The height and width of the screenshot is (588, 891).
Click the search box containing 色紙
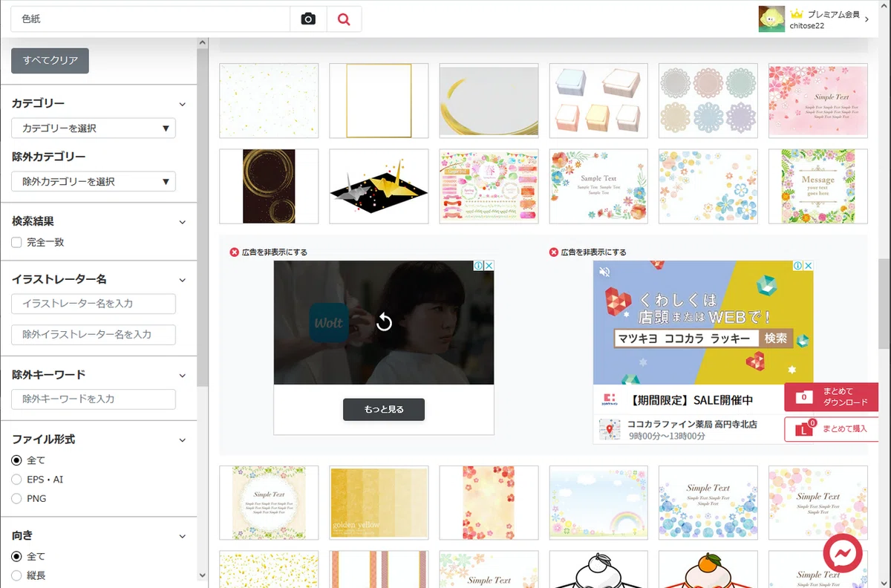point(150,19)
